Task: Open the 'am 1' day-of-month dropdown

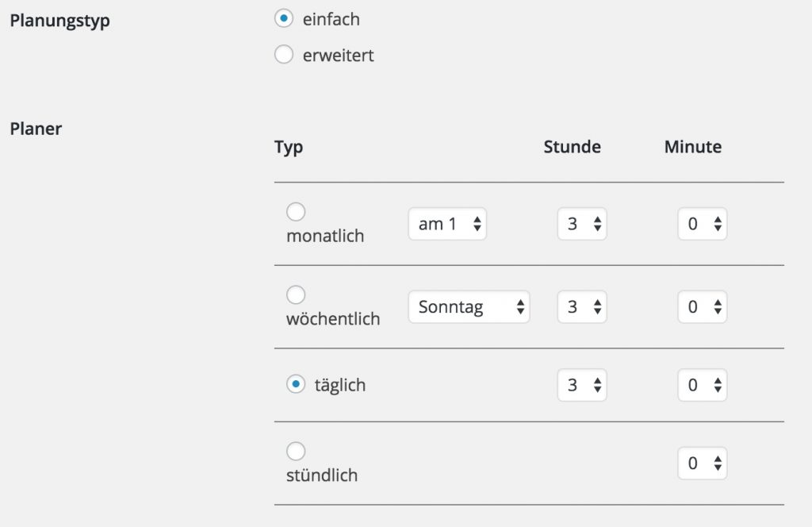Action: (446, 224)
